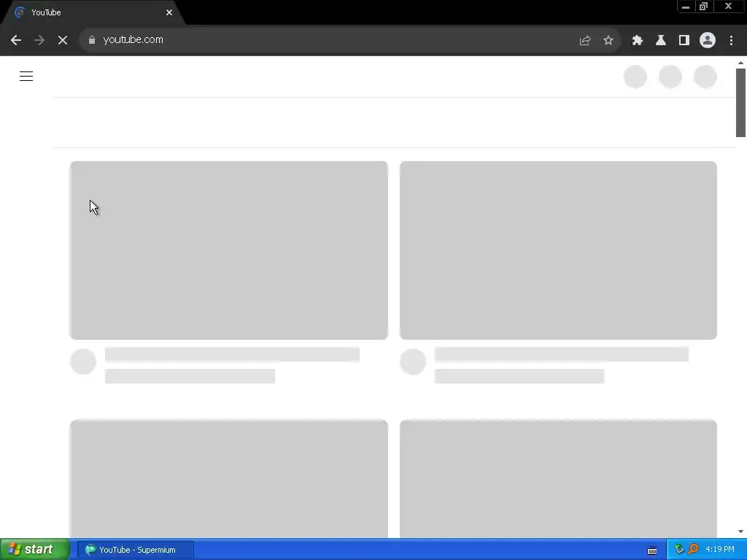Click the scrollbar up arrow
This screenshot has height=560, width=747.
(740, 63)
